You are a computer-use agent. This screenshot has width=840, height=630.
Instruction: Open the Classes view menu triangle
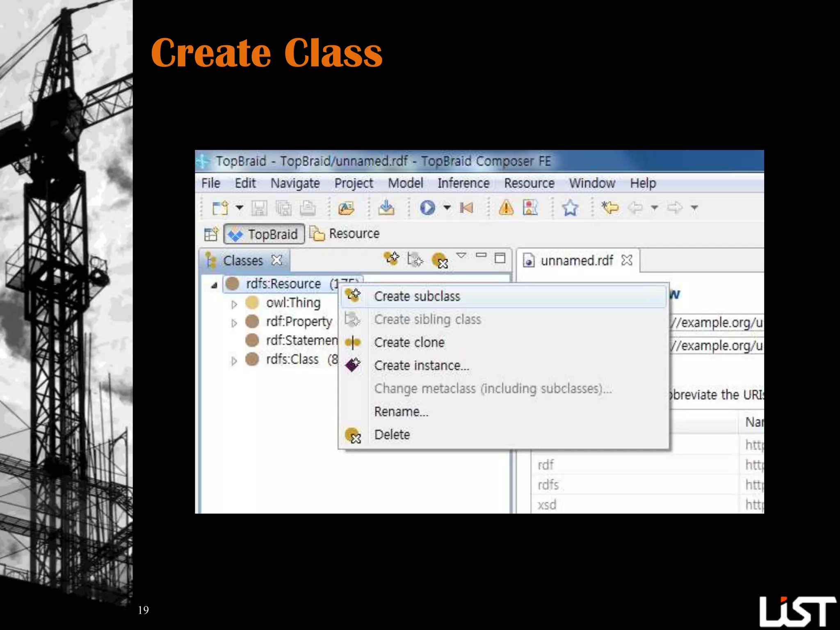coord(461,256)
